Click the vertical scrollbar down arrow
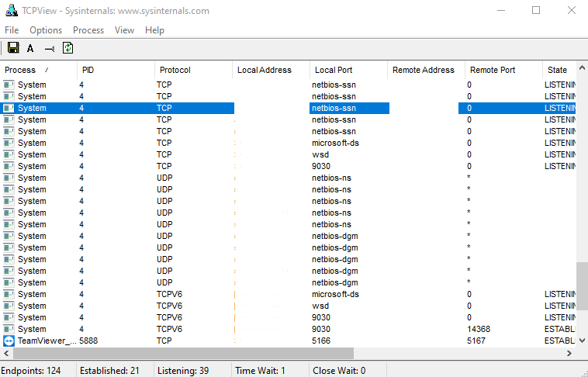This screenshot has width=588, height=377. (582, 341)
